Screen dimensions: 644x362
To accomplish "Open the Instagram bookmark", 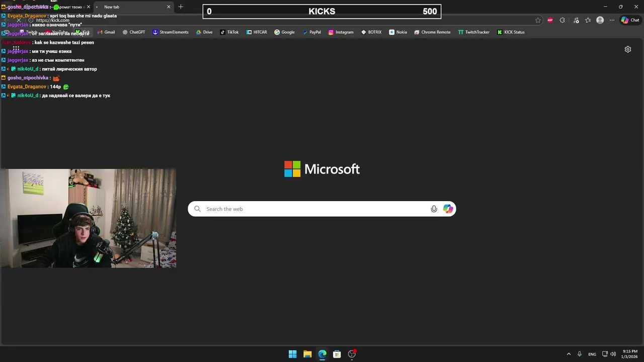I will [341, 32].
